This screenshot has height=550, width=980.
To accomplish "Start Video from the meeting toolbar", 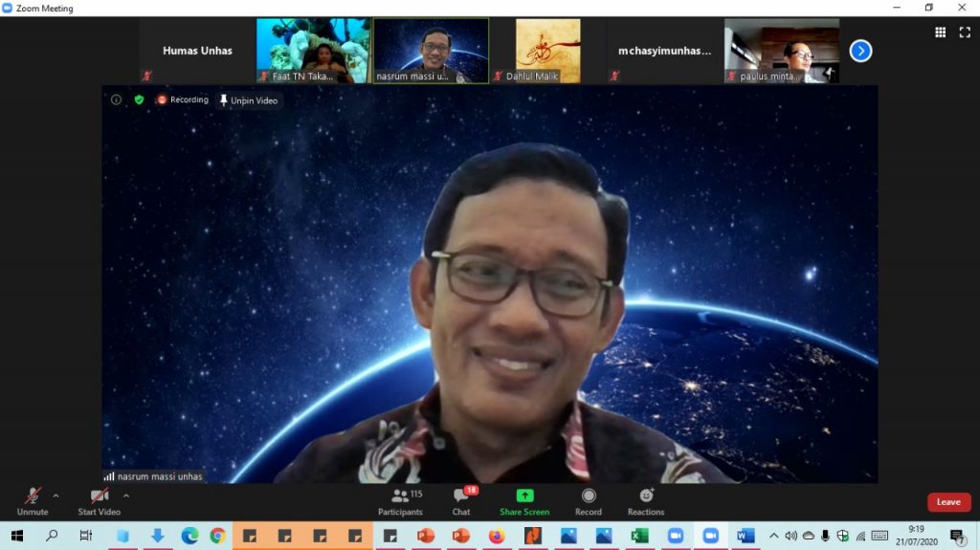I will [99, 502].
